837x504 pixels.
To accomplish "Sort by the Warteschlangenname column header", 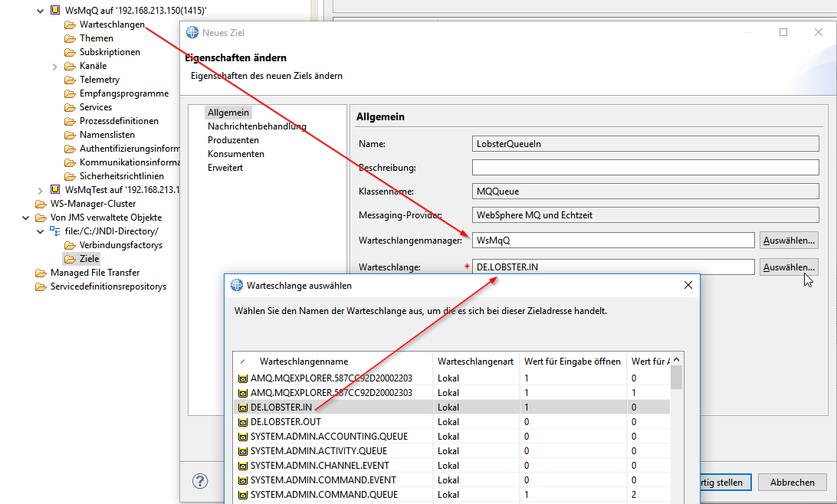I will (304, 361).
